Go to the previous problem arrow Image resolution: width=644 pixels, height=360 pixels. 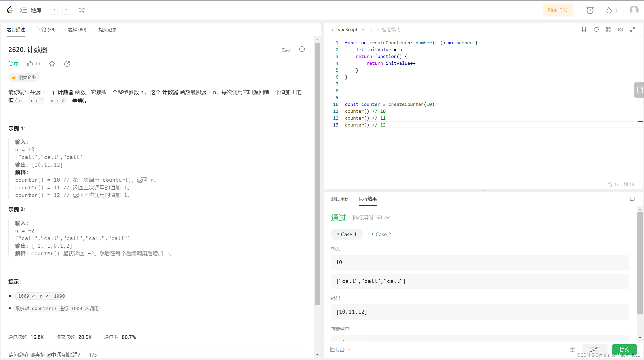pos(54,10)
